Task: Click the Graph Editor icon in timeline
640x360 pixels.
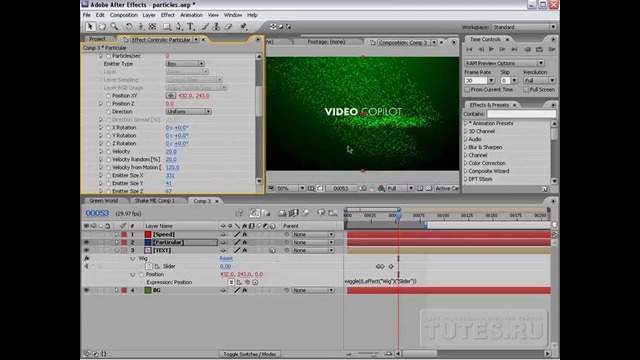Action: (333, 213)
